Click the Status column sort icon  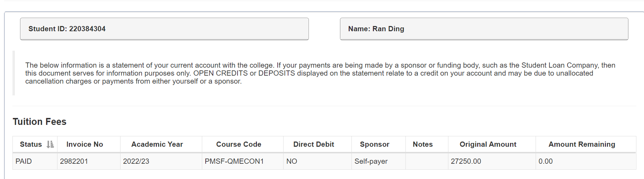[50, 144]
